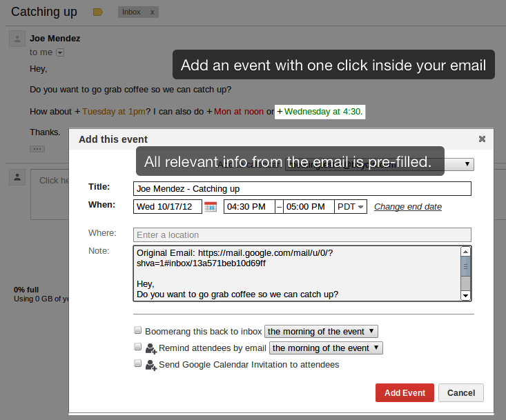This screenshot has height=420, width=506.
Task: Check Send Google Calendar Invitation to attendees
Action: [138, 363]
